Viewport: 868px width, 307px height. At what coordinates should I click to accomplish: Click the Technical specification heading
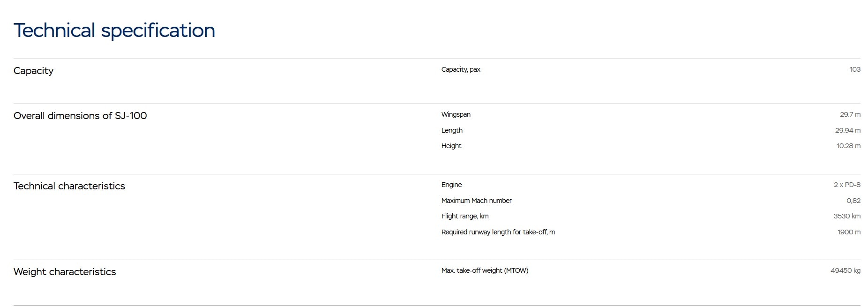tap(114, 30)
